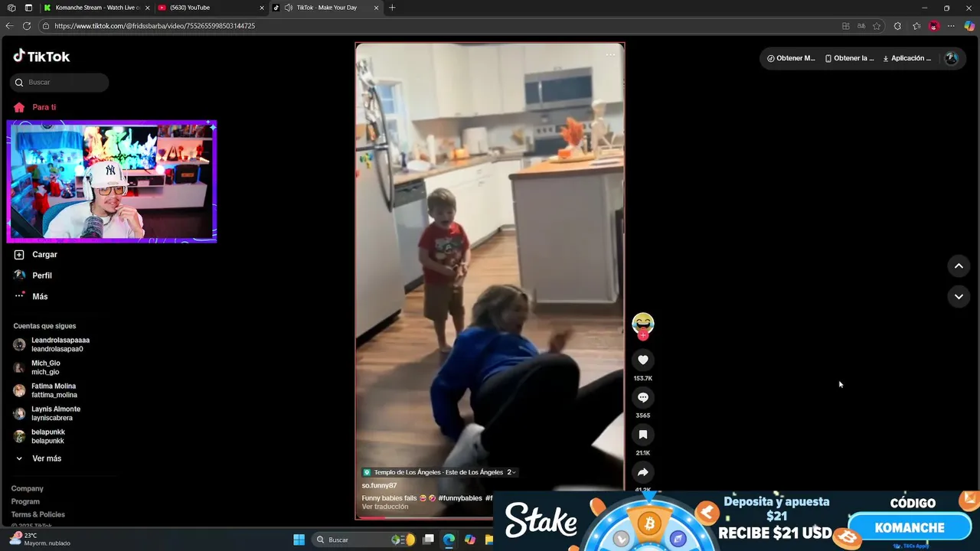The height and width of the screenshot is (551, 980).
Task: Go to the next video with the down arrow
Action: click(x=959, y=296)
